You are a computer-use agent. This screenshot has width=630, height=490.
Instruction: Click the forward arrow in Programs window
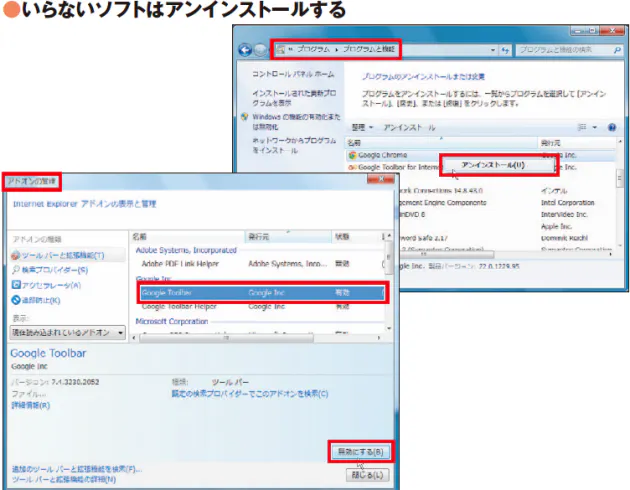click(x=261, y=50)
